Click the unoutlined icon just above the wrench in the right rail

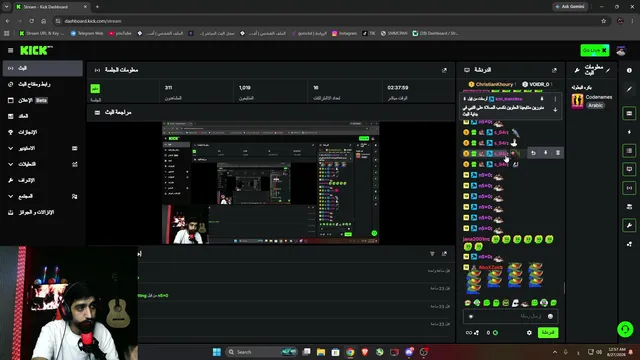click(x=629, y=207)
